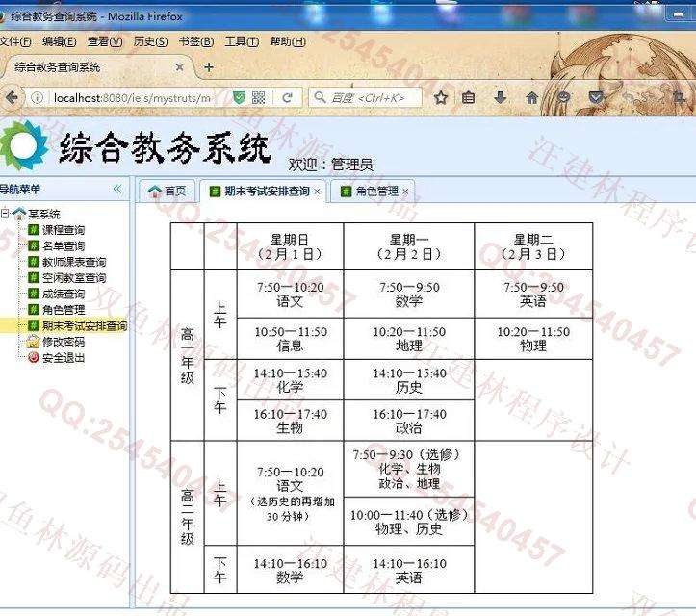Open a new browser tab with plus button
Viewport: 696px width, 616px height.
[x=208, y=67]
